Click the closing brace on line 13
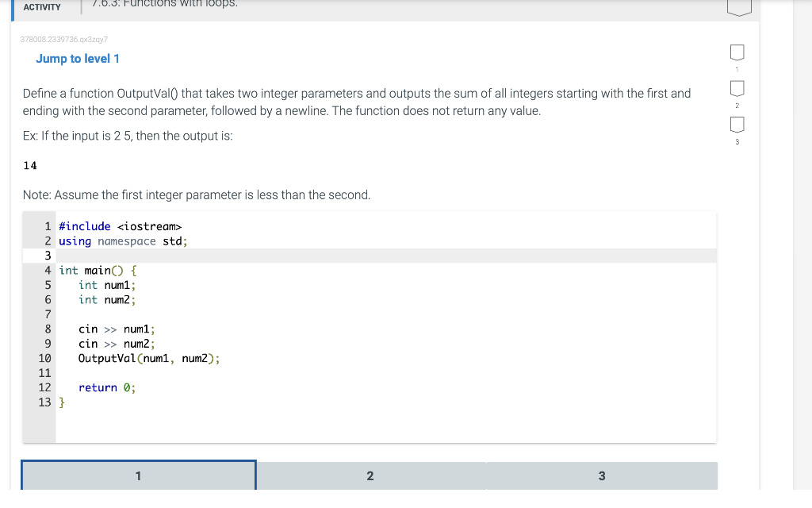 (x=62, y=402)
